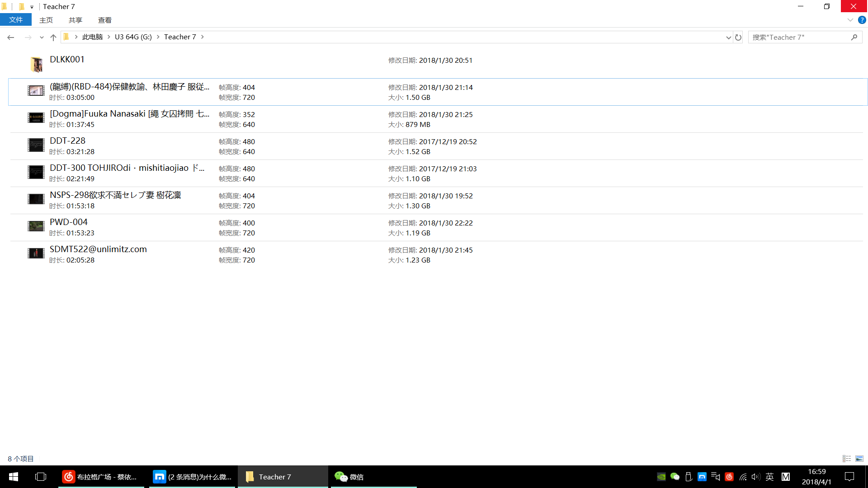868x488 pixels.
Task: Select the PWD-004 video file
Action: click(437, 227)
